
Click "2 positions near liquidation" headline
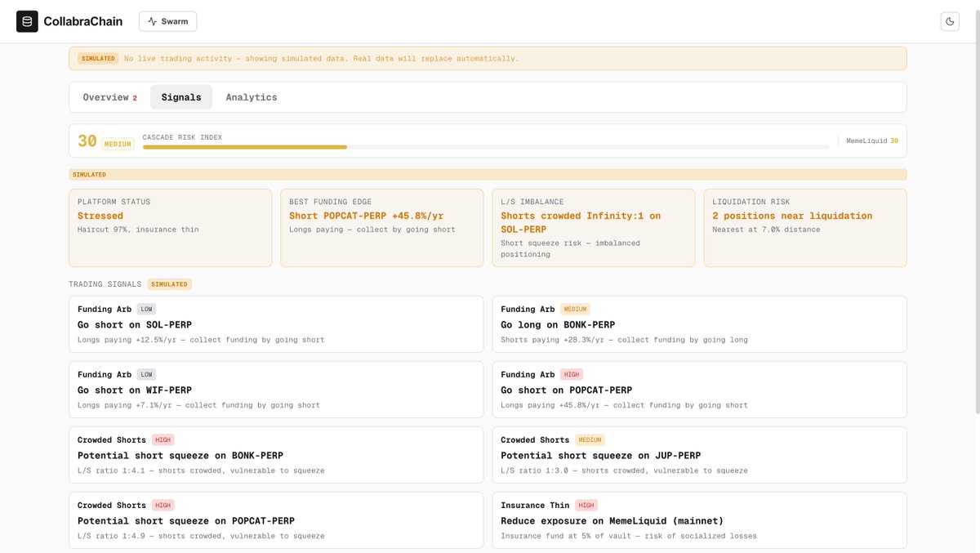click(793, 216)
